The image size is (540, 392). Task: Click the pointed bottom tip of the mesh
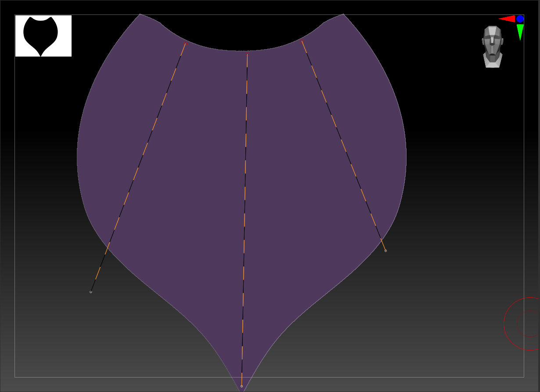pos(242,390)
